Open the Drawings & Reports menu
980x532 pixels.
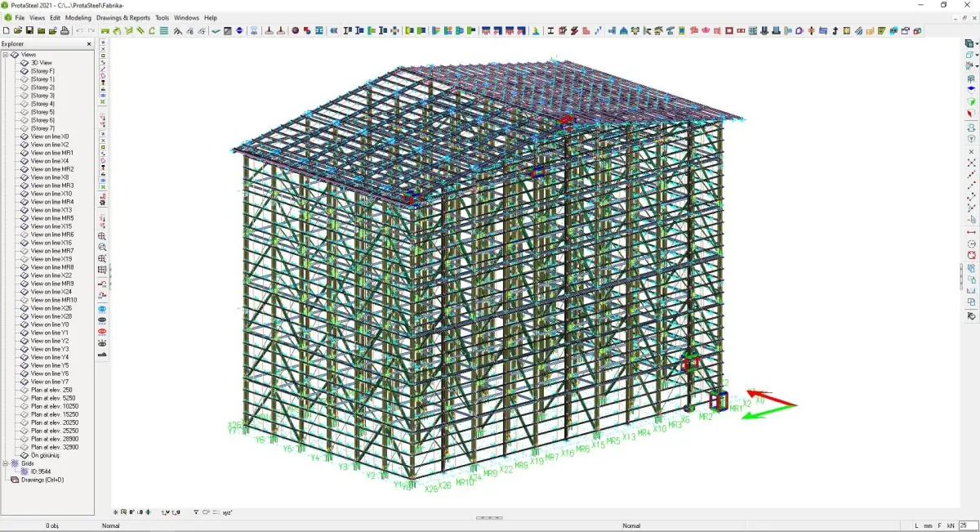point(122,17)
